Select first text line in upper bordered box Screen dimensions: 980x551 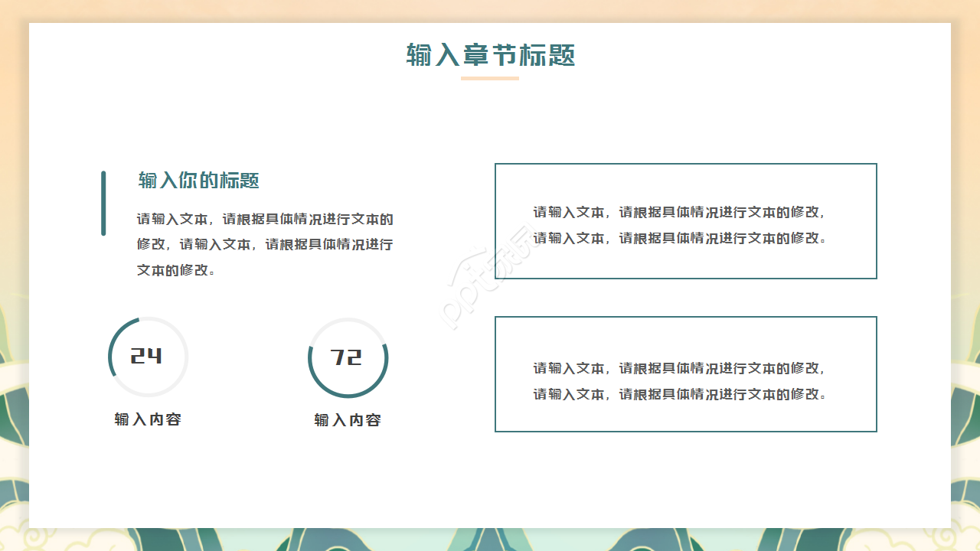680,212
